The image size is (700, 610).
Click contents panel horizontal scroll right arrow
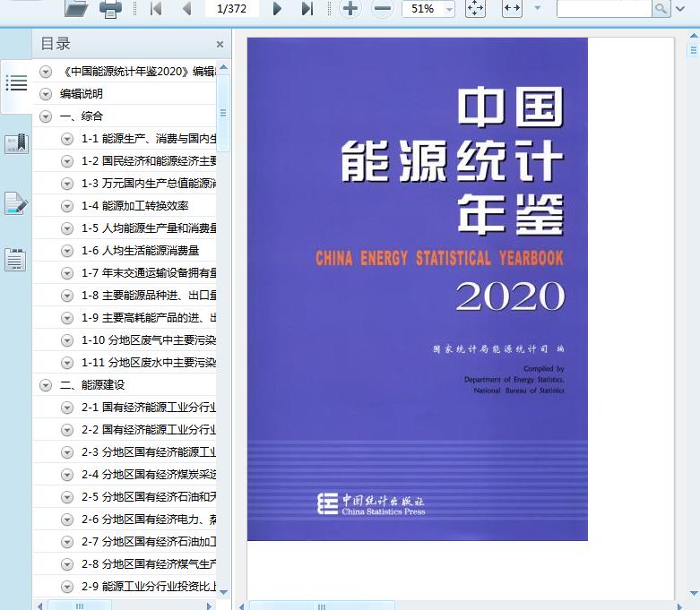[209, 606]
